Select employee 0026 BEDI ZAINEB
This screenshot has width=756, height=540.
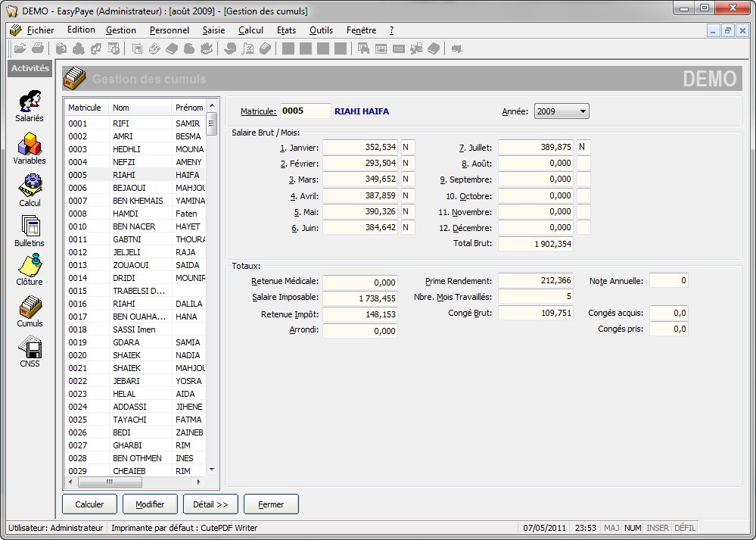coord(135,432)
